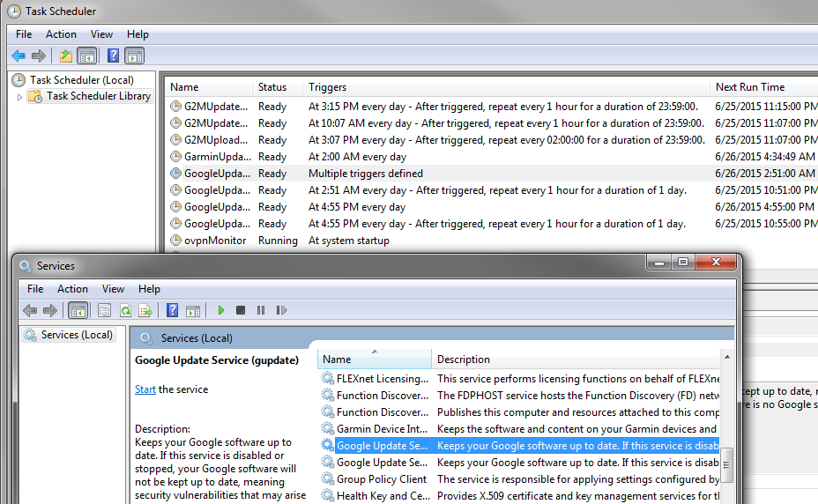Click gear icon of Group Policy Client service
The width and height of the screenshot is (818, 504).
(x=328, y=478)
